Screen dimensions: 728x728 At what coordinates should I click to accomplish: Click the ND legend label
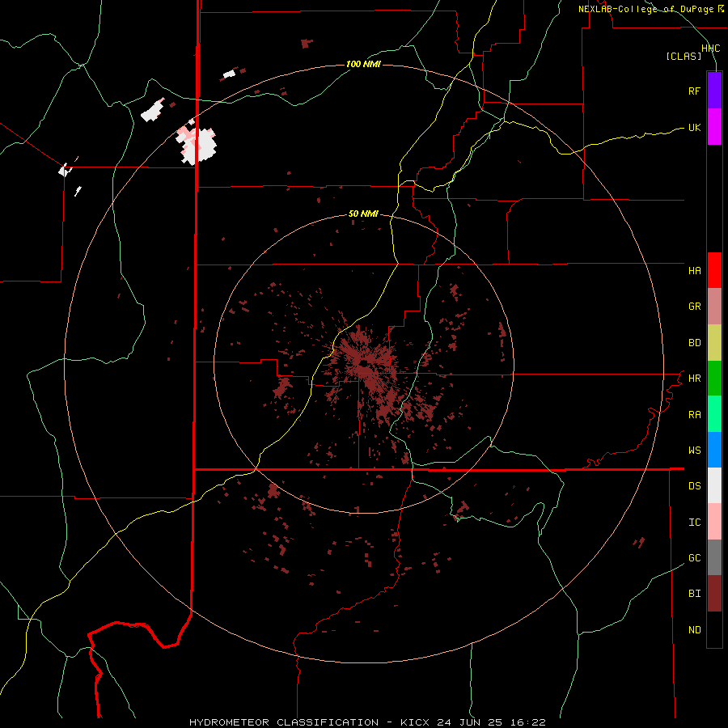pyautogui.click(x=694, y=629)
